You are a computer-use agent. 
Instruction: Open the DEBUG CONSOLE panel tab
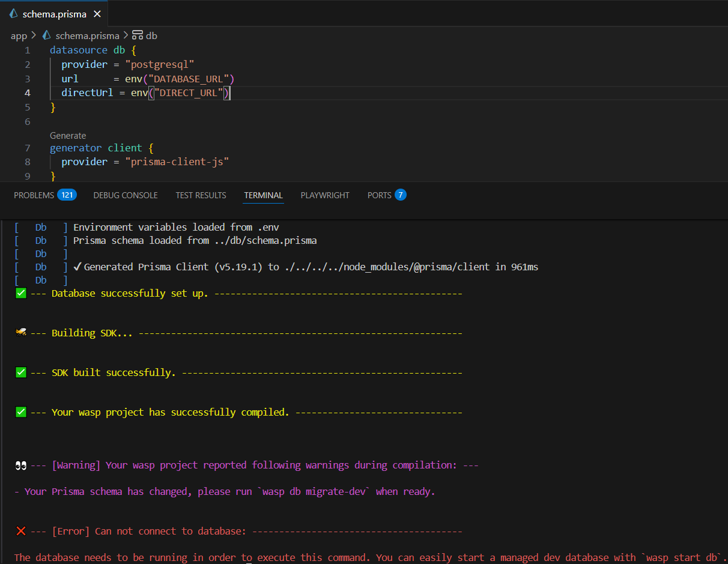126,195
